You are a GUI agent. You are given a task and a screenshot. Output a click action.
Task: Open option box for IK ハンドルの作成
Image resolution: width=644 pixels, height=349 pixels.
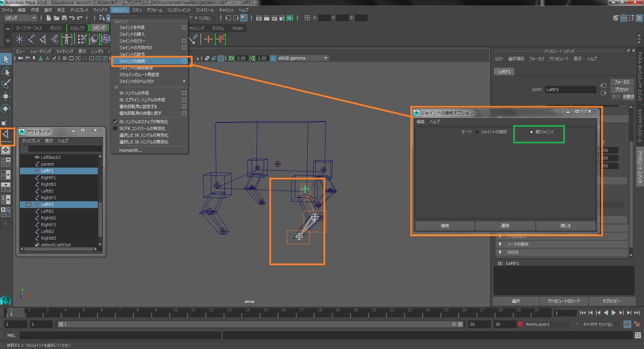click(x=184, y=93)
